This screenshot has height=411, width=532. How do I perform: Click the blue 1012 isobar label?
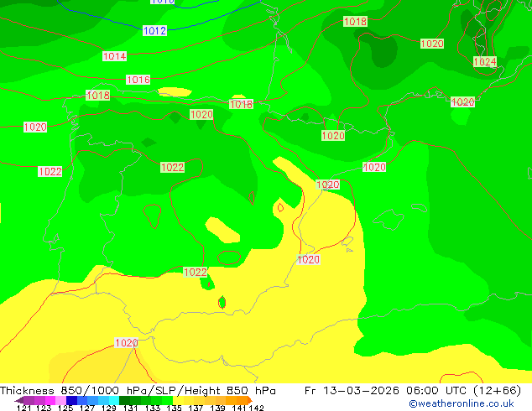tap(154, 31)
